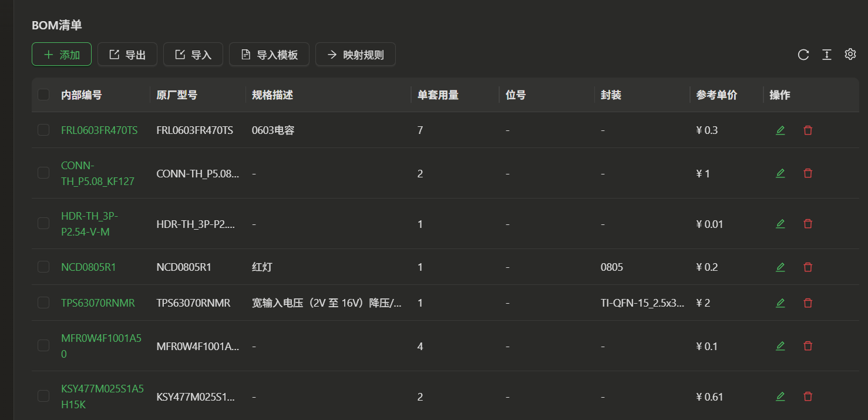Check the NCD0805R1 row checkbox

43,267
